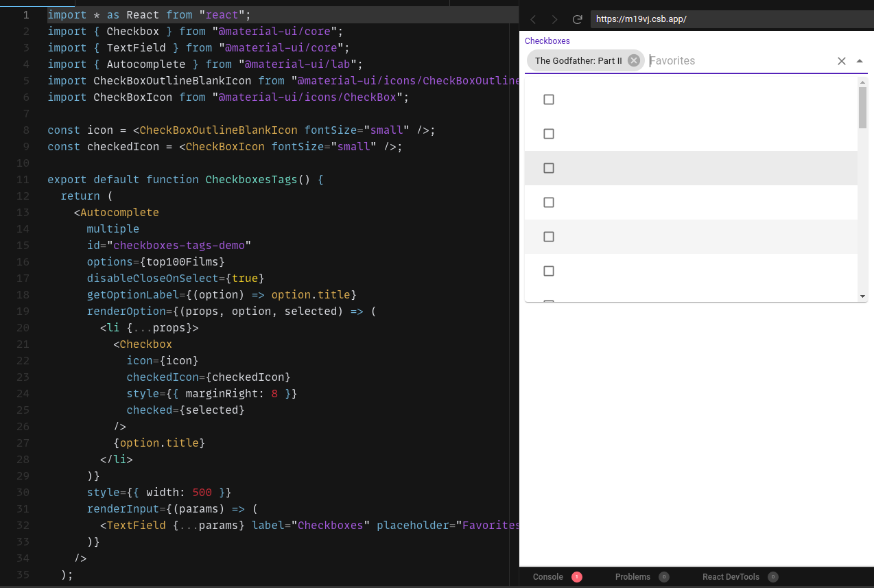874x588 pixels.
Task: Click the 'Checkboxes' field label
Action: (547, 41)
